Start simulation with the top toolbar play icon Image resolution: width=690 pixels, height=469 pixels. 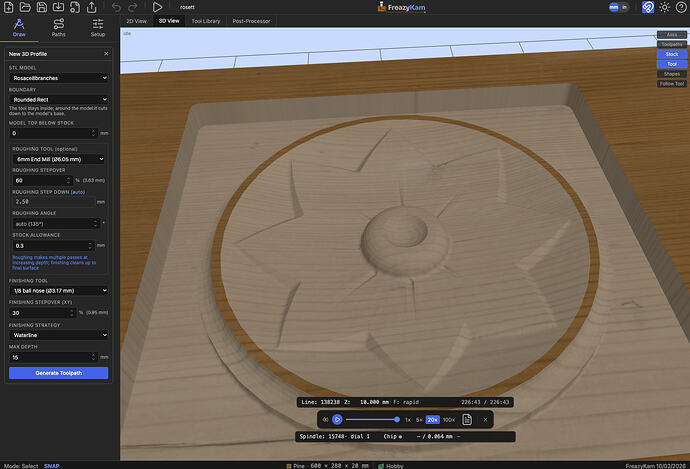157,7
